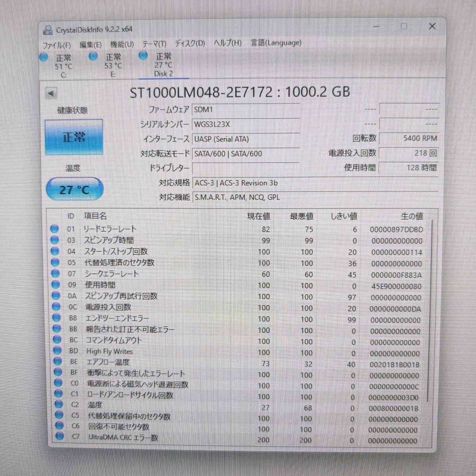The height and width of the screenshot is (476, 476).
Task: Click the しきい値 column header
Action: 344,216
